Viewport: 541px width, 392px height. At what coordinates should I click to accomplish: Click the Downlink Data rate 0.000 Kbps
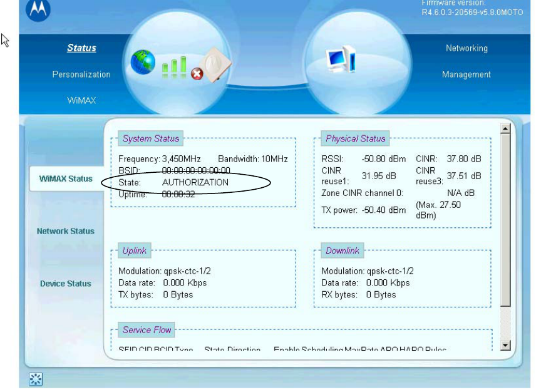(x=388, y=283)
